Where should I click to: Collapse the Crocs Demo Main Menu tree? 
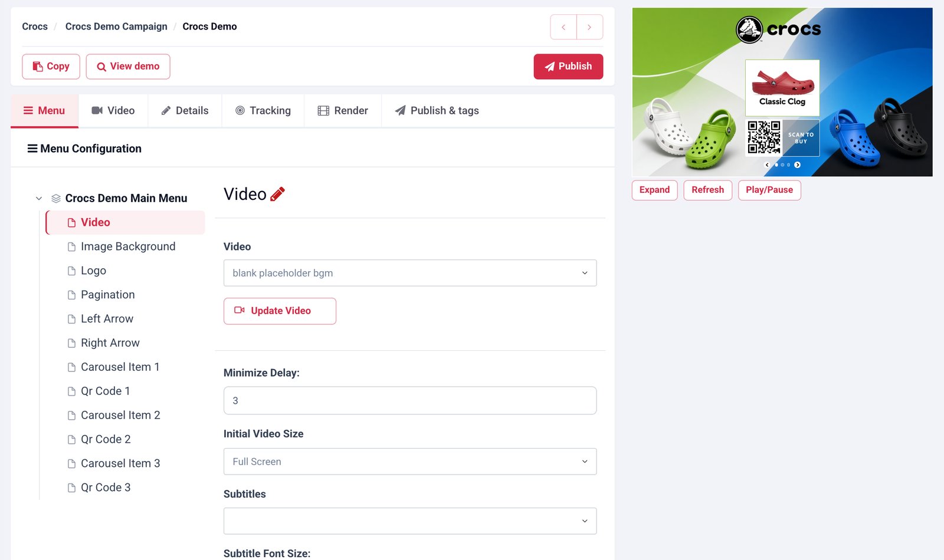pyautogui.click(x=39, y=199)
